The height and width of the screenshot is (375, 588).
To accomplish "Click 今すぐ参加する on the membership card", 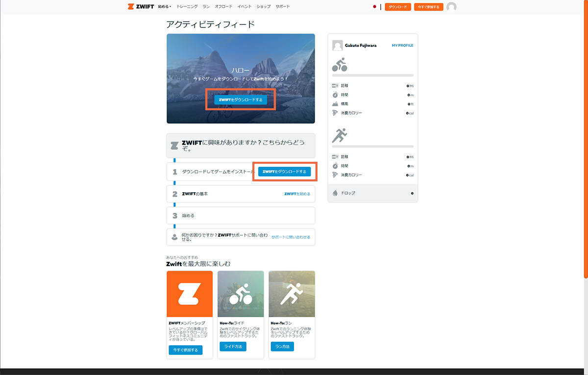I will pyautogui.click(x=185, y=350).
